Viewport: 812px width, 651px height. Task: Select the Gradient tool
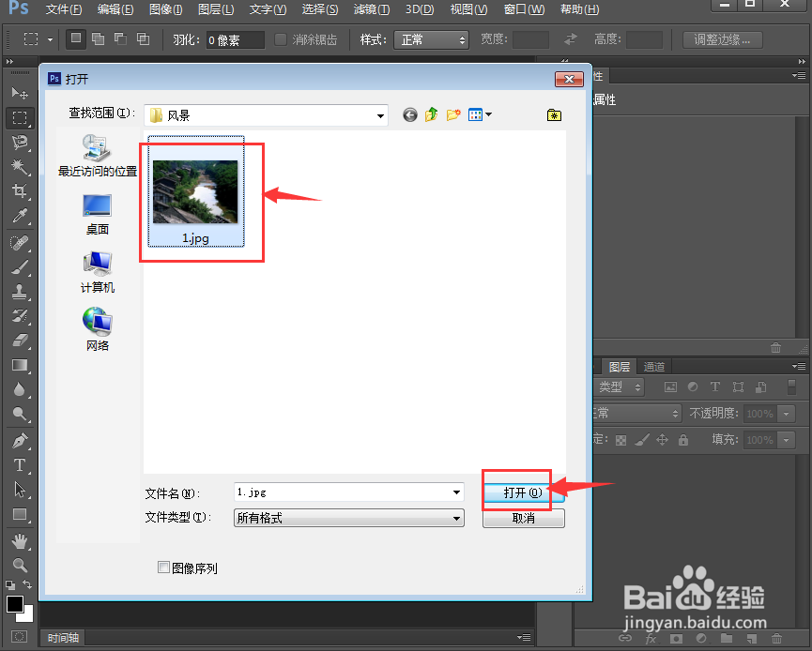(x=20, y=365)
